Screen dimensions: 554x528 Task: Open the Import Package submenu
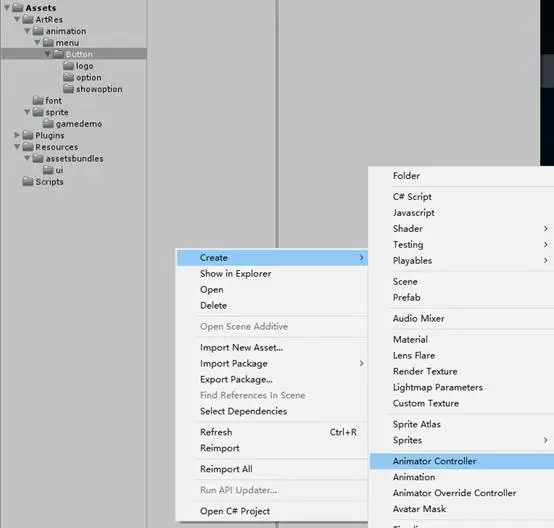tap(272, 363)
